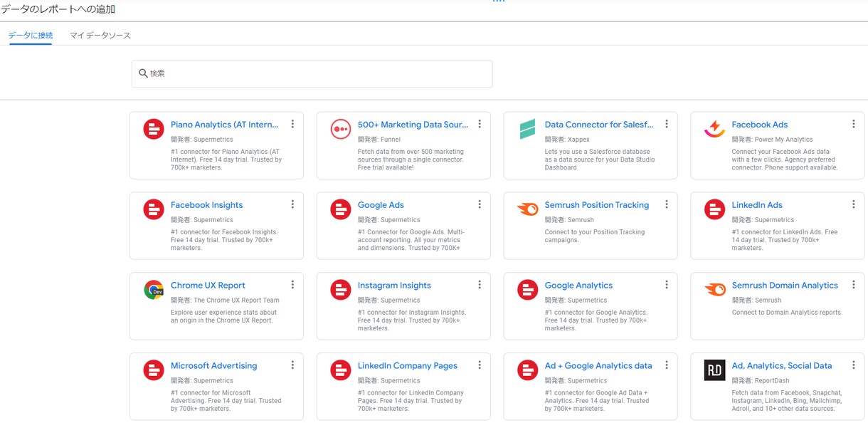
Task: Click the LinkedIn Ads connector logo
Action: [715, 209]
